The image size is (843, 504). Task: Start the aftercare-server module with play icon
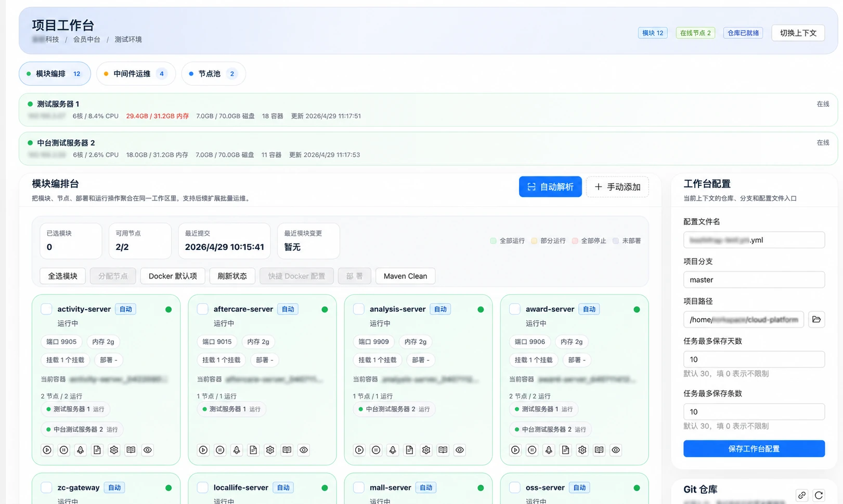pos(203,450)
